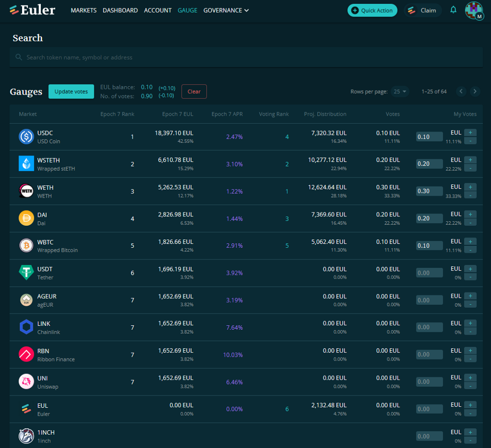The width and height of the screenshot is (491, 448).
Task: Open the user avatar profile menu
Action: pyautogui.click(x=474, y=10)
